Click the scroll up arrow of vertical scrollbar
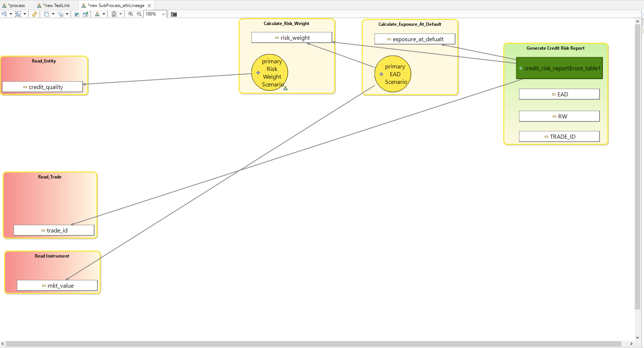 tap(637, 21)
